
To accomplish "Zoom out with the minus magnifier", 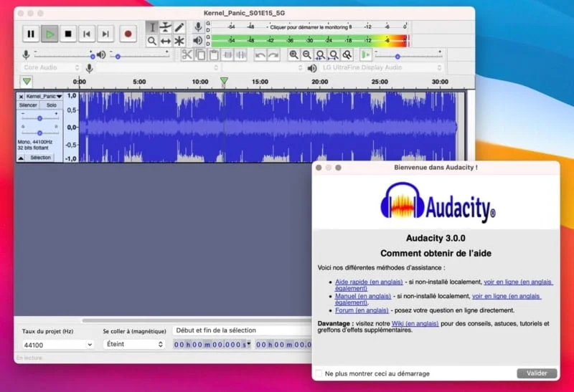I will [307, 55].
